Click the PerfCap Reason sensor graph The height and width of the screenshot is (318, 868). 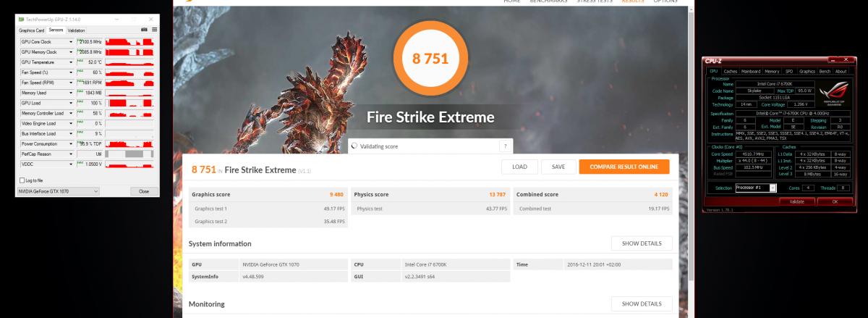(129, 154)
